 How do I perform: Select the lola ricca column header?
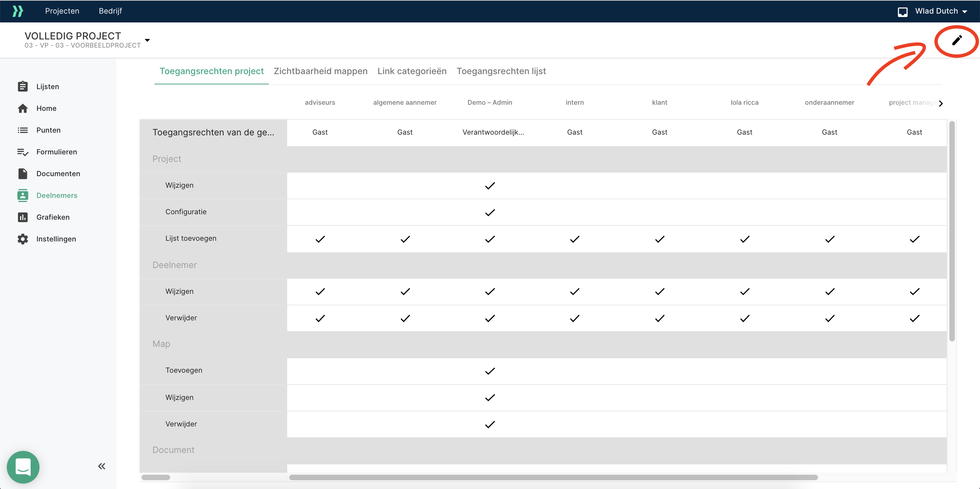[x=745, y=103]
